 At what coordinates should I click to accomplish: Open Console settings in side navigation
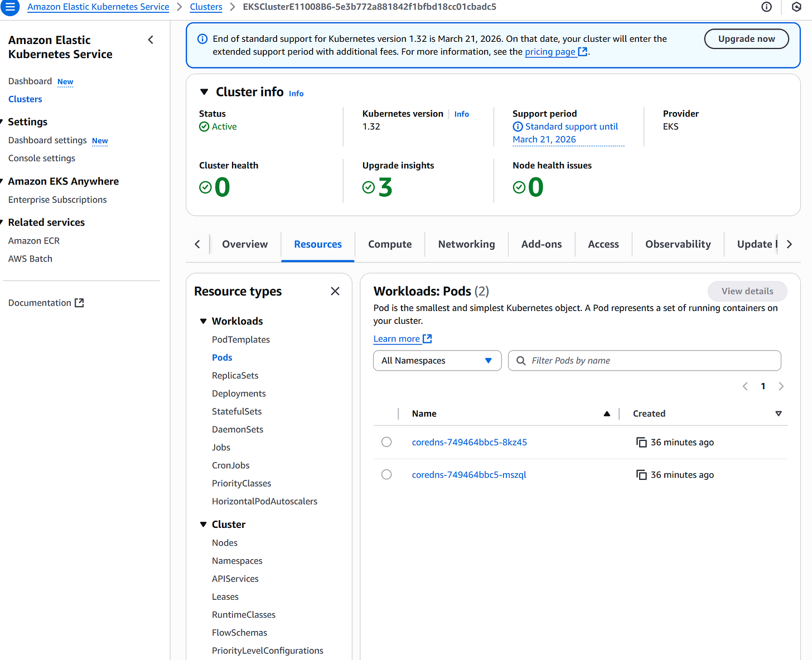[x=42, y=158]
